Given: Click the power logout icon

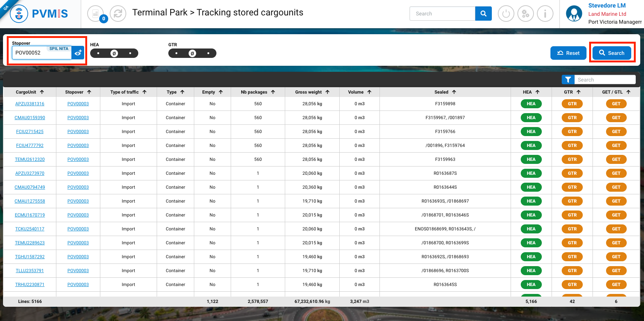Looking at the screenshot, I should point(506,14).
